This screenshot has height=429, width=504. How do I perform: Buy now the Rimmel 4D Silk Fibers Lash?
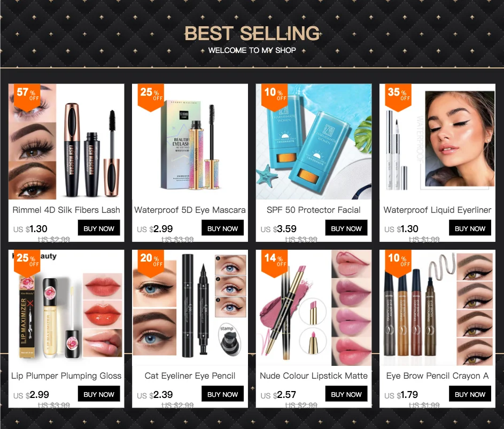click(x=99, y=228)
